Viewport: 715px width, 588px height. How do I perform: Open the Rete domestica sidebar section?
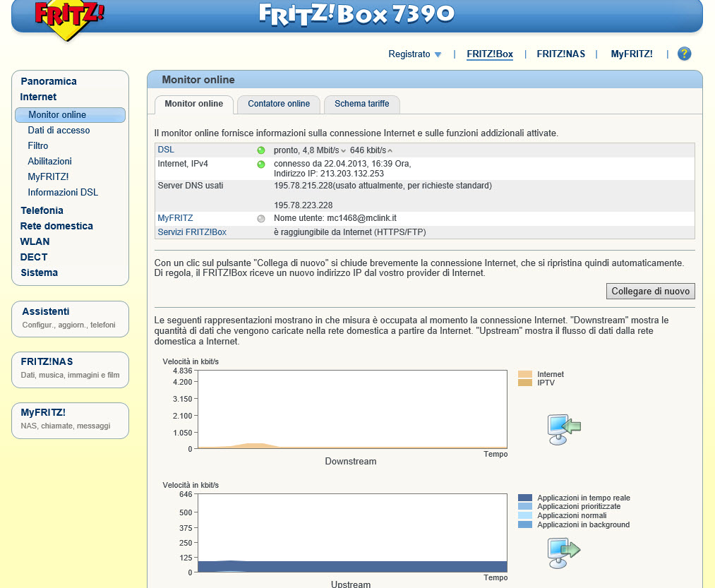pos(56,226)
